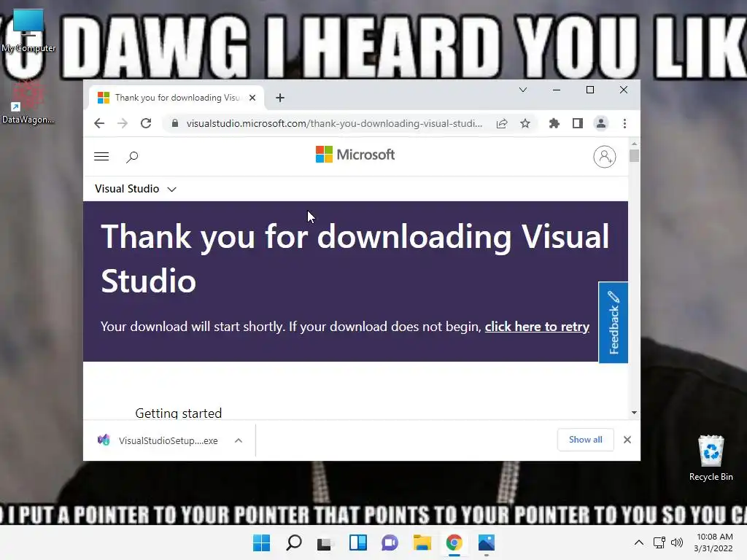747x560 pixels.
Task: Click the address bar URL
Action: point(334,124)
